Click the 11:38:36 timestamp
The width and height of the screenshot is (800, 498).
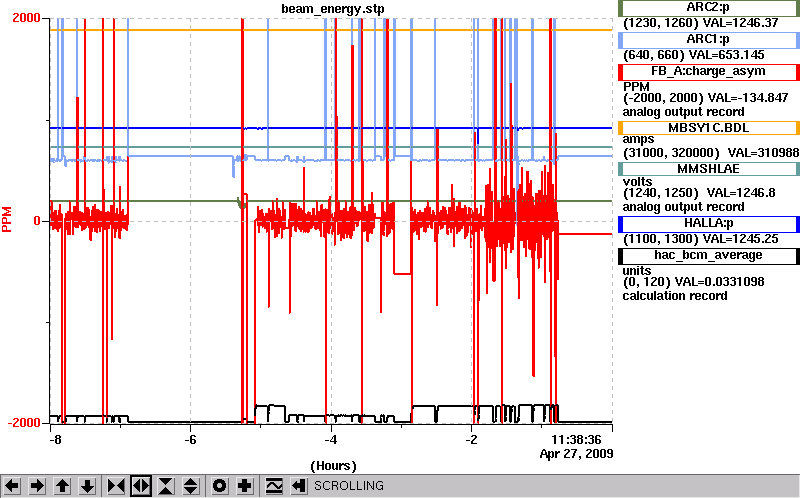pos(576,439)
